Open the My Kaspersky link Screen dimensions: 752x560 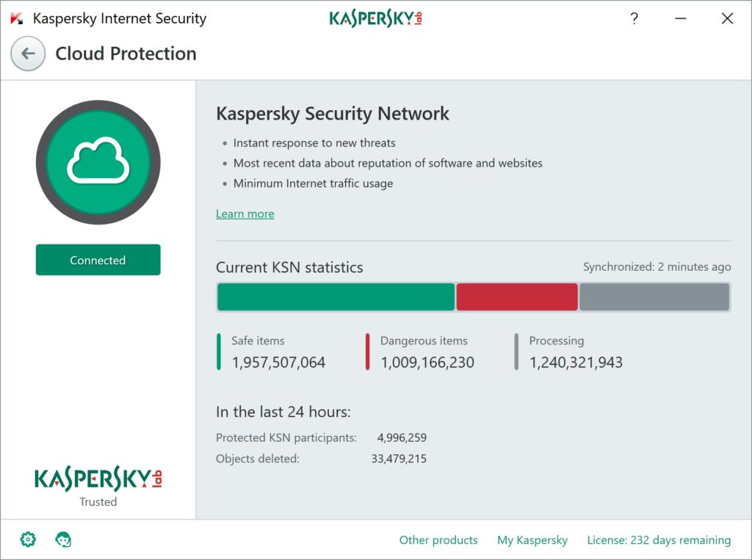point(532,540)
